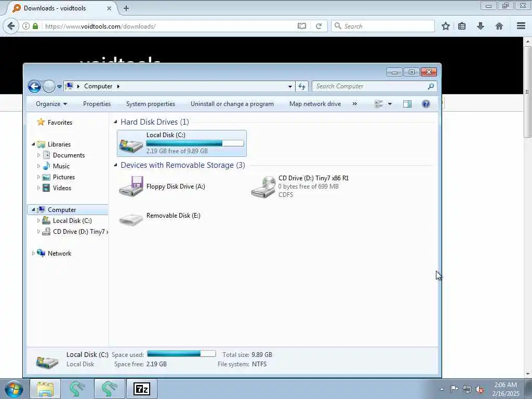Image resolution: width=532 pixels, height=399 pixels.
Task: Collapse the Libraries tree node
Action: [x=33, y=144]
